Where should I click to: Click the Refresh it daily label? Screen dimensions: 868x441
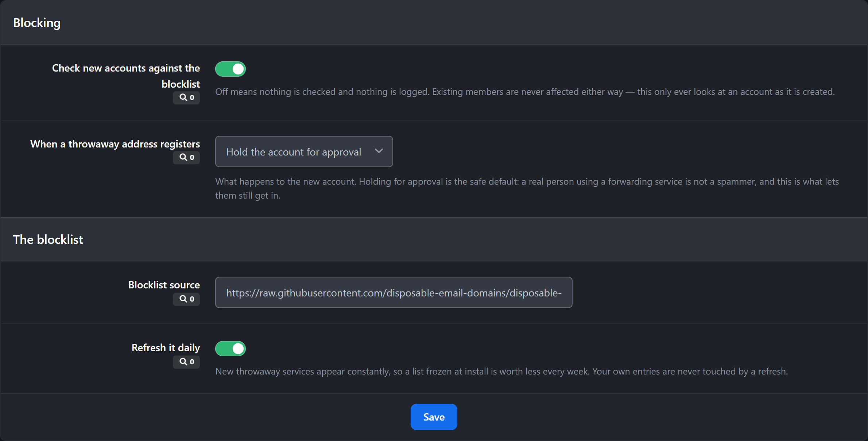coord(166,348)
